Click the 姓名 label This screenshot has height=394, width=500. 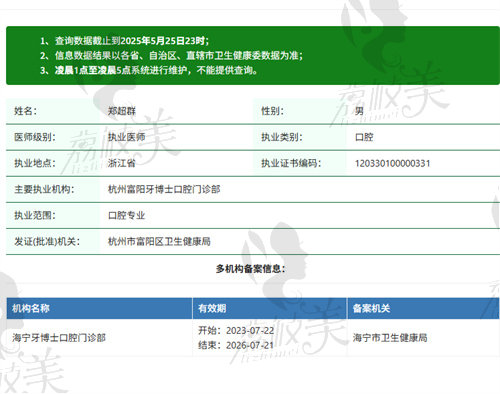pos(25,111)
